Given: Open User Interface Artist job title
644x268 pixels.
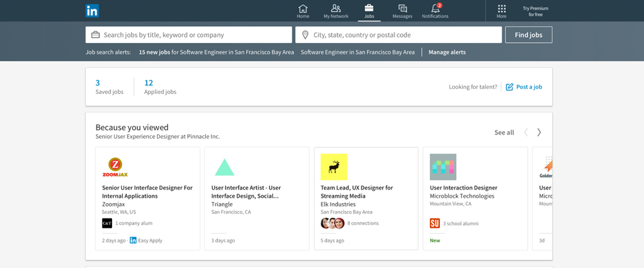Looking at the screenshot, I should (246, 192).
